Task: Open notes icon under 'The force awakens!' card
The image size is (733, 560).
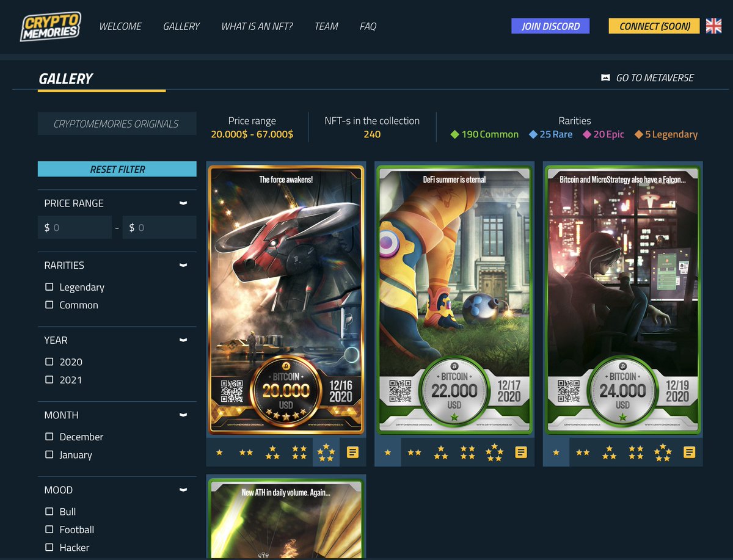Action: pos(353,453)
